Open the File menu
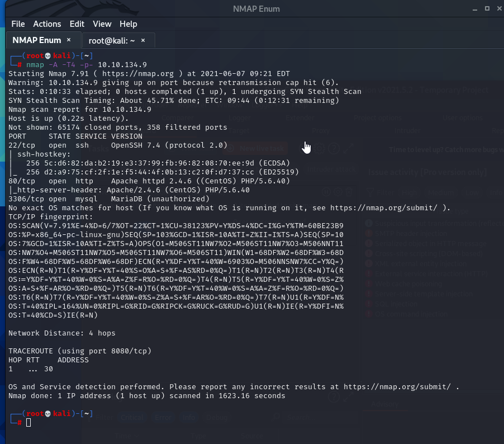The height and width of the screenshot is (444, 504). click(x=18, y=24)
